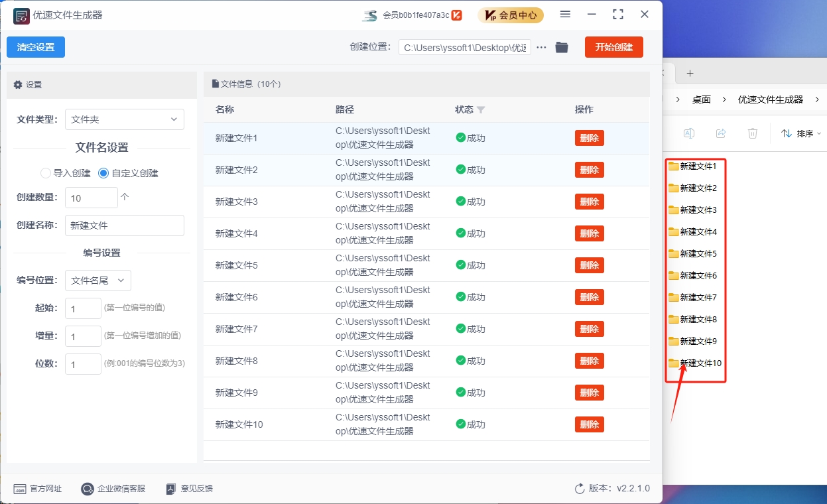Viewport: 827px width, 504px height.
Task: Open the 排序 sort dropdown in Explorer
Action: (x=801, y=133)
